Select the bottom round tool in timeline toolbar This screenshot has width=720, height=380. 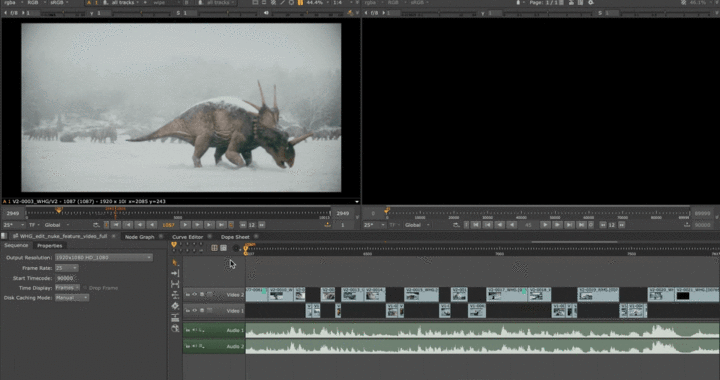pos(175,329)
